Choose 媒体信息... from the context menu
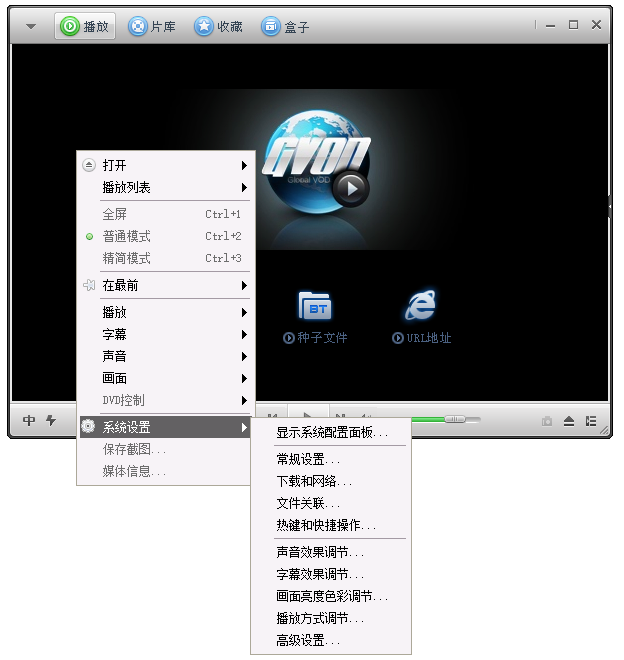Screen dimensions: 624x660 coord(166,471)
